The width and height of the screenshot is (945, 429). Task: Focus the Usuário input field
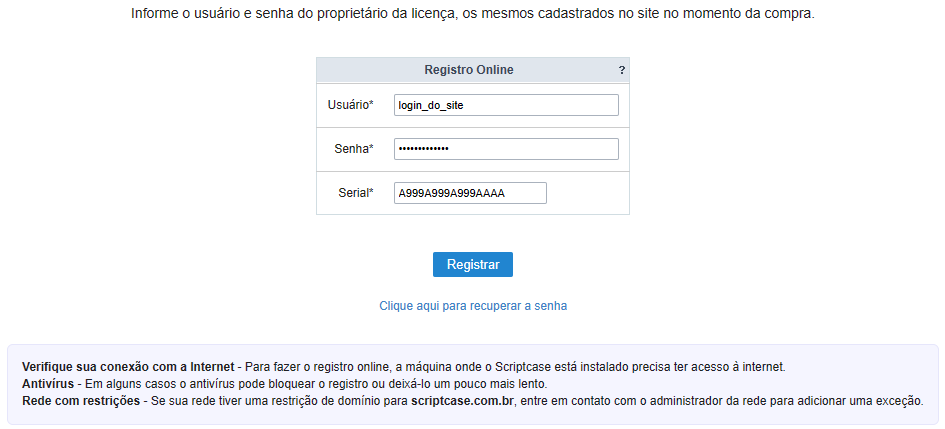(x=506, y=105)
